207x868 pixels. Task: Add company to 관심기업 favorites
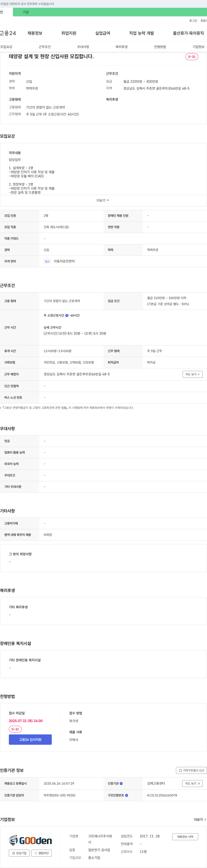click(19, 853)
